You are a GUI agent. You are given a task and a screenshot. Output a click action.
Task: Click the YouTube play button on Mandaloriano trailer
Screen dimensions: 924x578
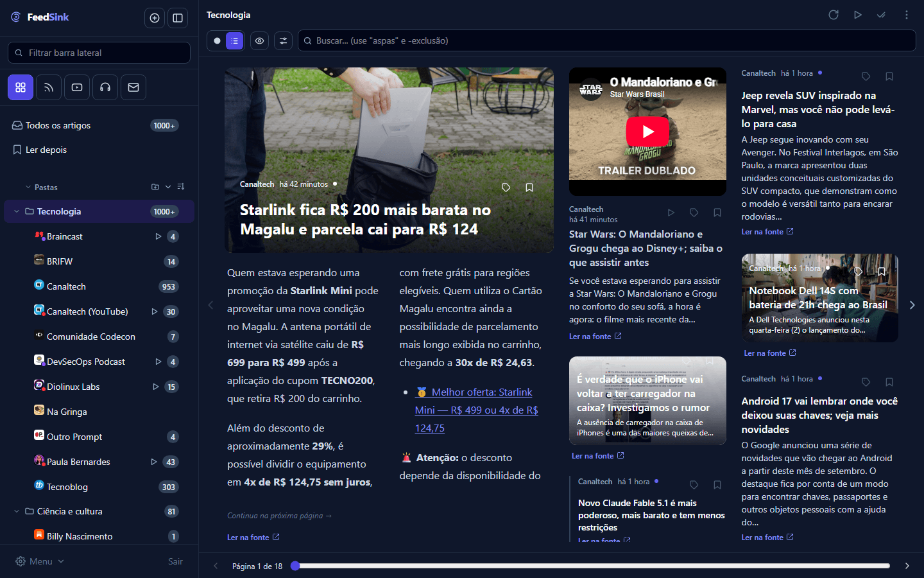(647, 132)
